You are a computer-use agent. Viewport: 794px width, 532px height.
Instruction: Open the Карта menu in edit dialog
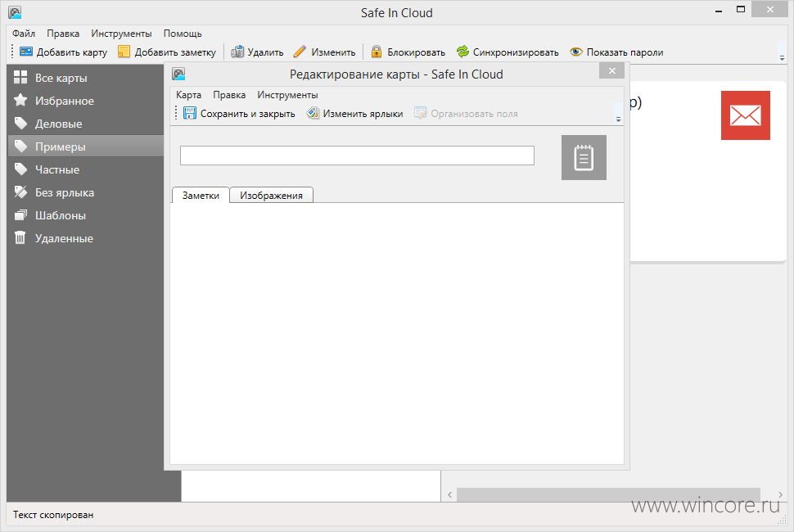tap(188, 95)
